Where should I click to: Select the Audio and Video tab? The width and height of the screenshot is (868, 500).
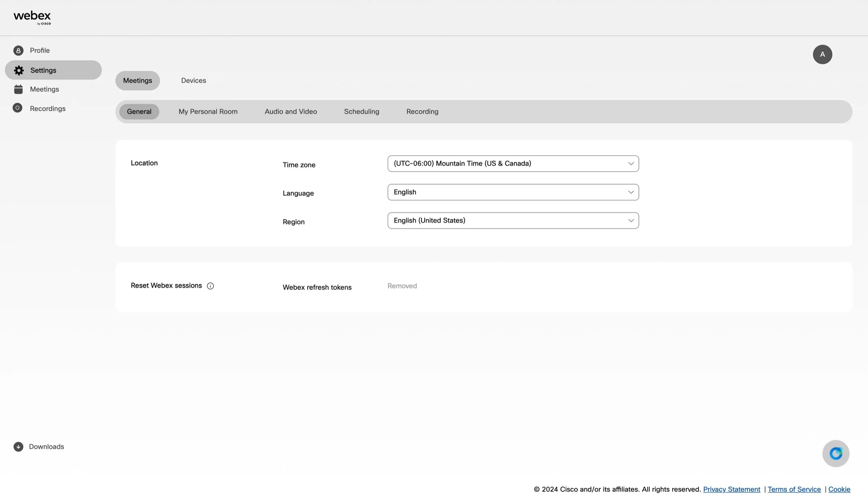291,111
